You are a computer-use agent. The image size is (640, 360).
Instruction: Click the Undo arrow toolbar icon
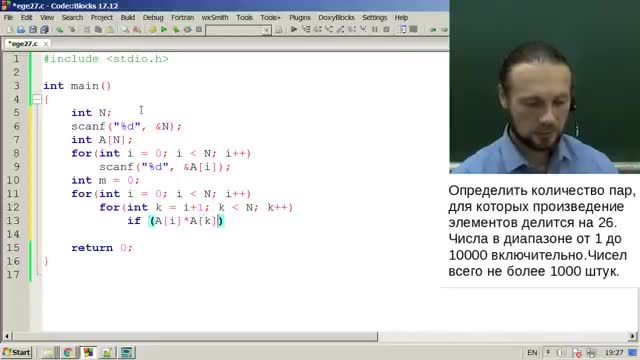point(60,29)
